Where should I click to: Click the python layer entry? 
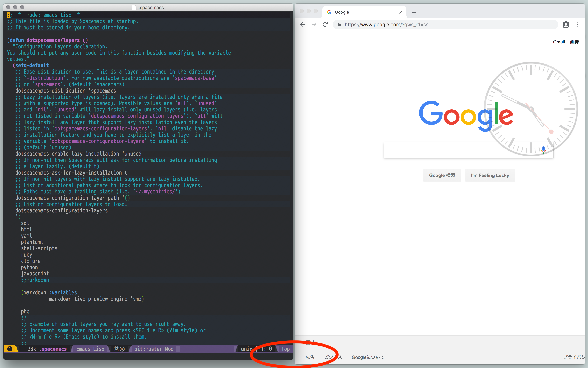29,267
